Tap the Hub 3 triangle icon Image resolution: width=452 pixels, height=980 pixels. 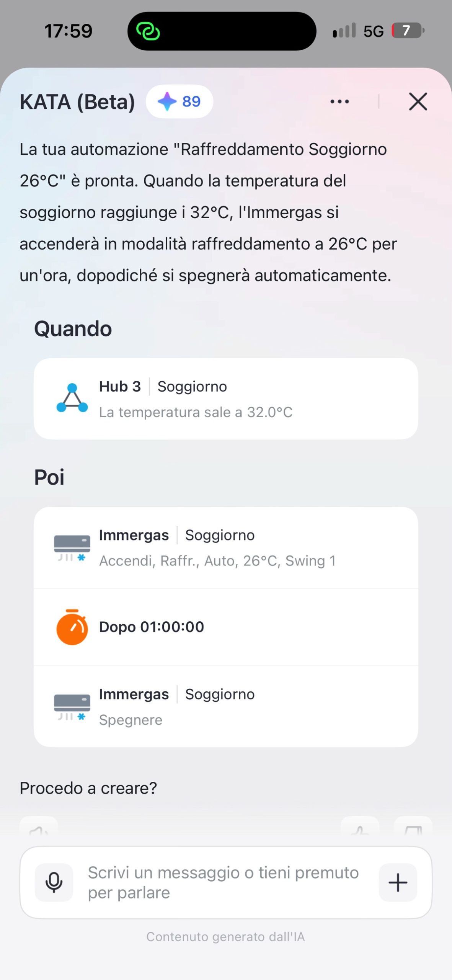tap(72, 398)
